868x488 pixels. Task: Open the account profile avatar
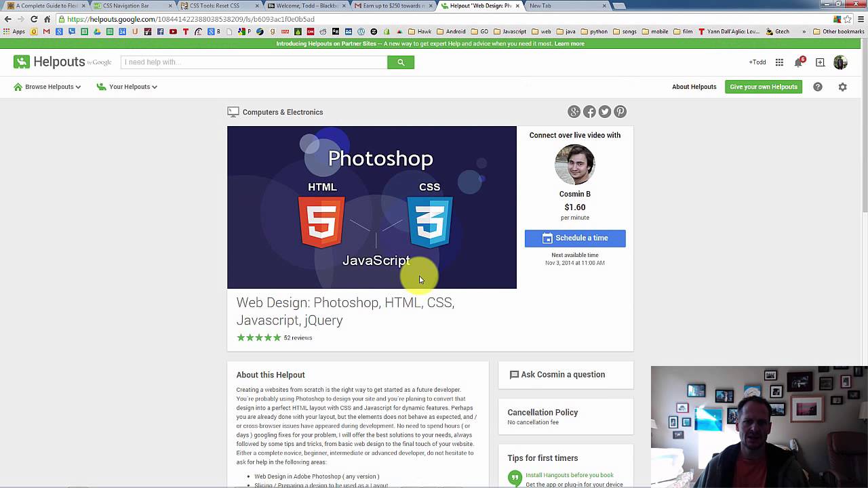coord(840,62)
